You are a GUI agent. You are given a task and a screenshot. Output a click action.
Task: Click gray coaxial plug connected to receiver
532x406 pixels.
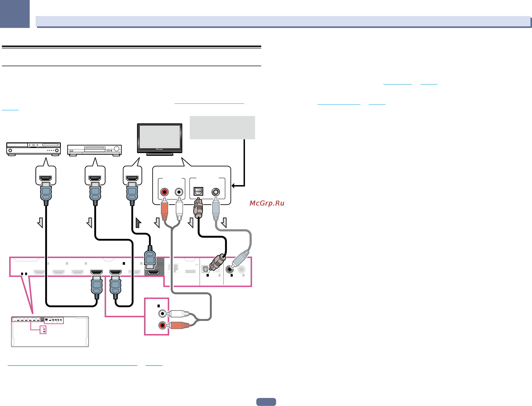coord(240,259)
